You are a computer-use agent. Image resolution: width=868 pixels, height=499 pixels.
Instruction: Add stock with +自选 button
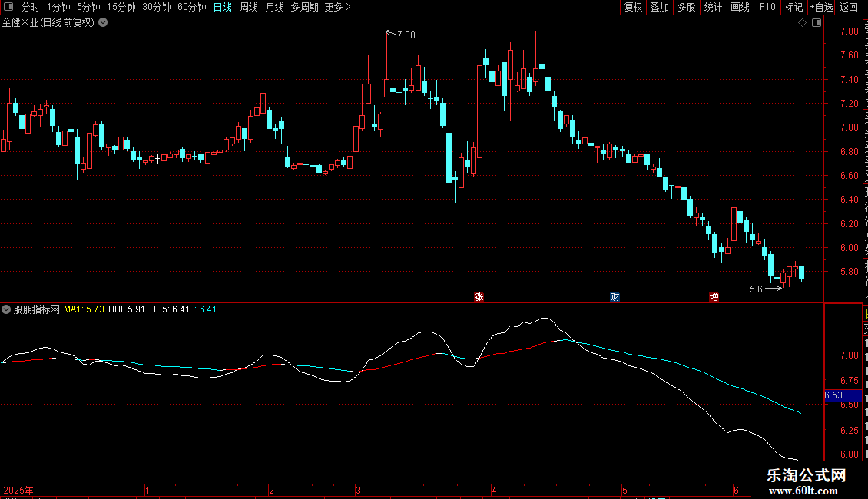[x=821, y=7]
